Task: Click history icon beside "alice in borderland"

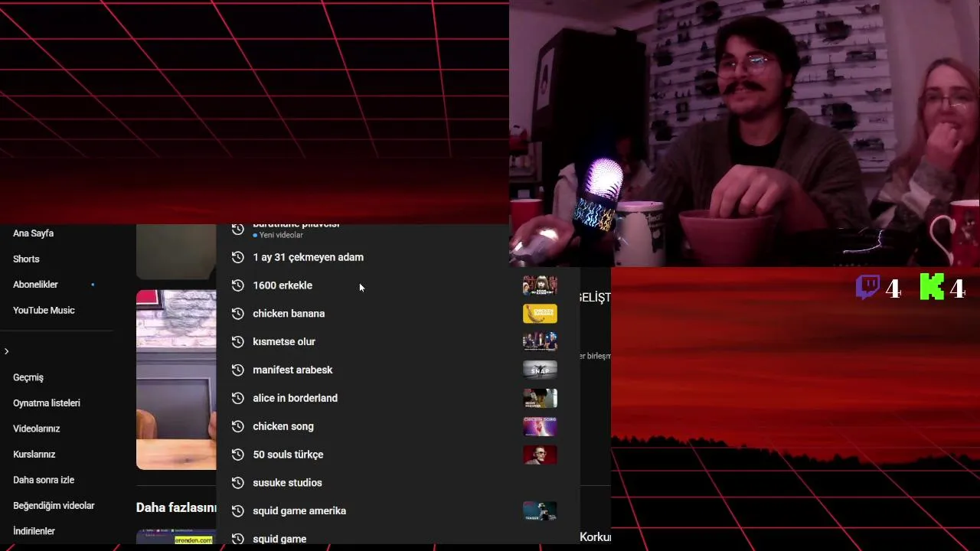Action: 237,398
